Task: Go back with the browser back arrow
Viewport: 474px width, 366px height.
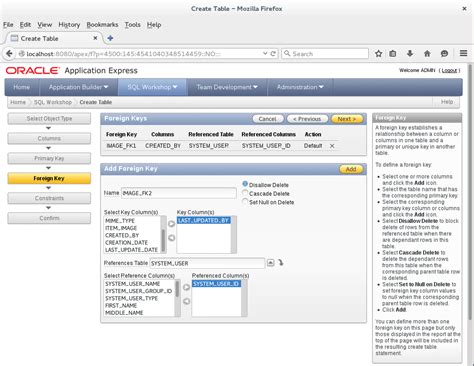Action: pos(9,53)
